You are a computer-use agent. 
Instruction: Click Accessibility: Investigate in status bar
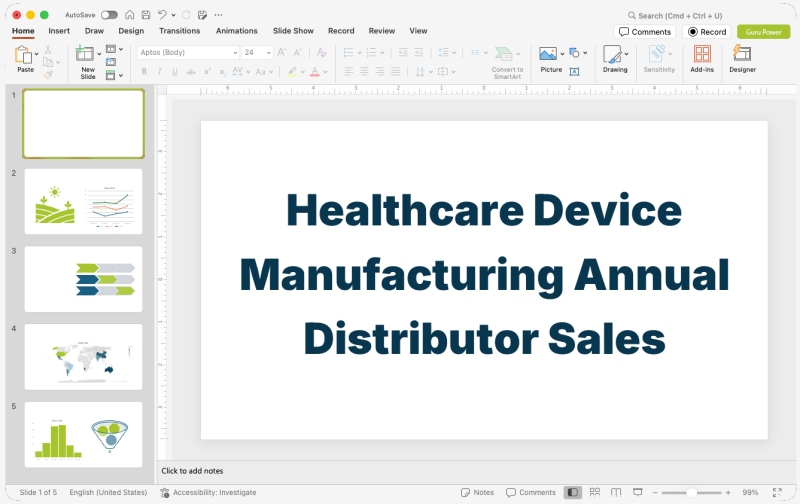pyautogui.click(x=208, y=492)
